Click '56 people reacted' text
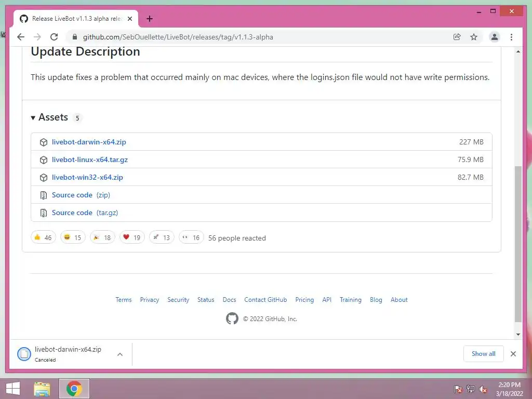 tap(237, 238)
